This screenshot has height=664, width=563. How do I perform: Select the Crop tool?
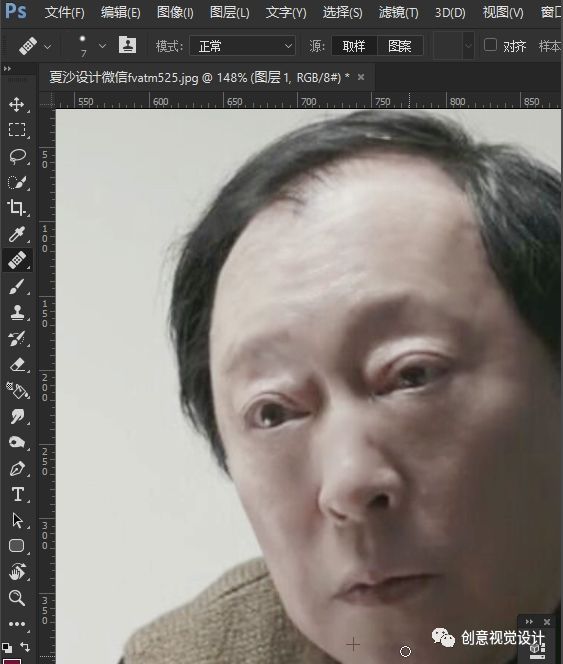[17, 208]
